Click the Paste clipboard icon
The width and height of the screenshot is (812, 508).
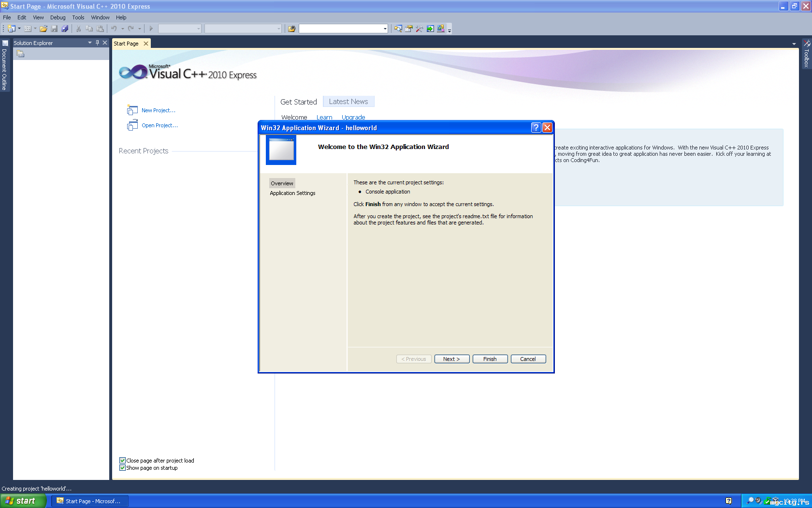(100, 29)
